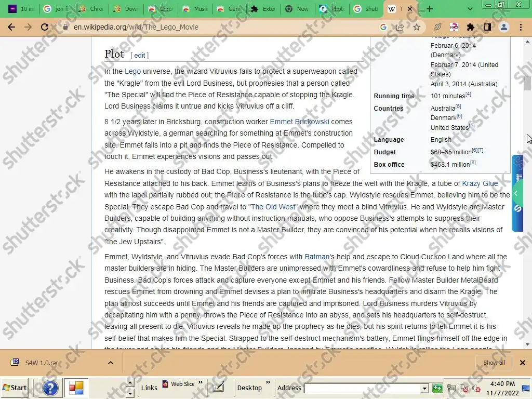Open the Emmet Brickowski link
The width and height of the screenshot is (532, 399).
coord(299,122)
